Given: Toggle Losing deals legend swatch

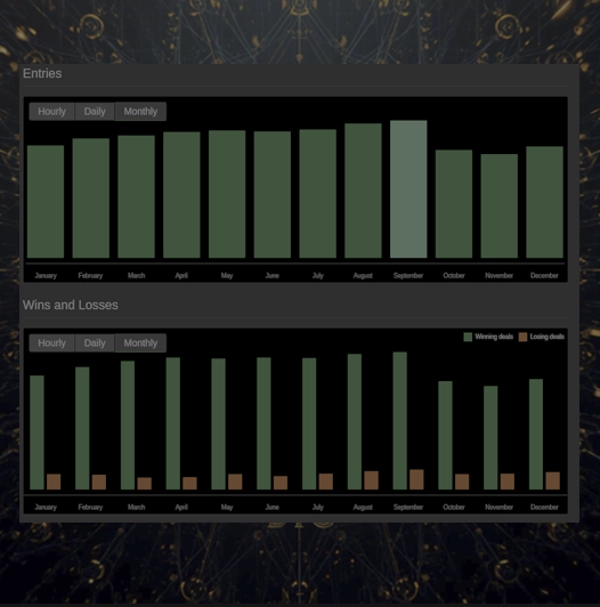Looking at the screenshot, I should pos(523,337).
